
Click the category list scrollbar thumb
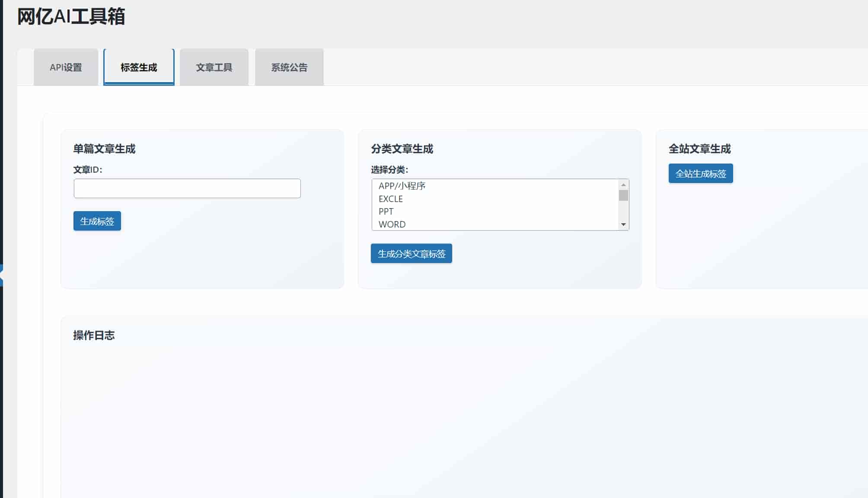[x=623, y=196]
